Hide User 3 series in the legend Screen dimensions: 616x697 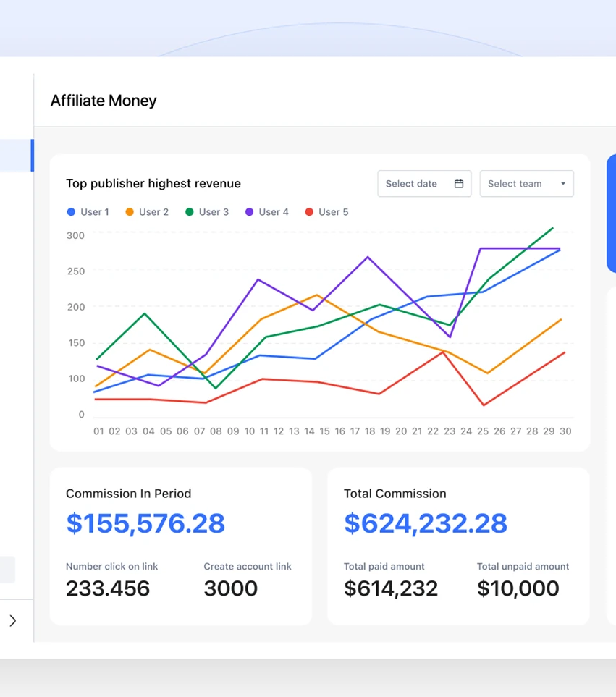[x=206, y=212]
